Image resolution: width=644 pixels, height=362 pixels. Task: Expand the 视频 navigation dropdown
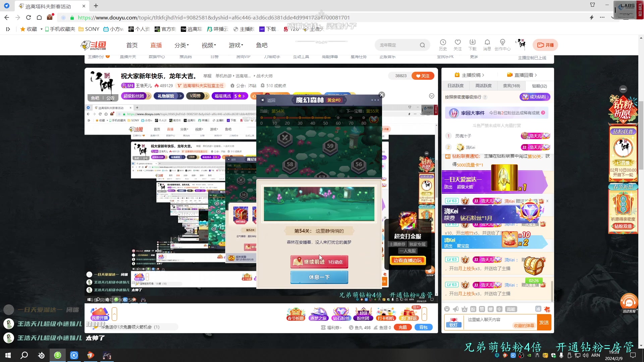coord(209,45)
